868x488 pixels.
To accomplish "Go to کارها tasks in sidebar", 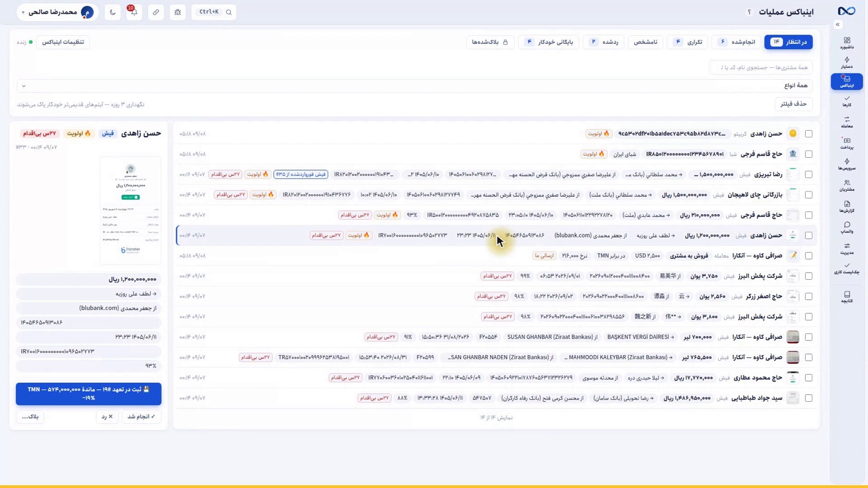I will tap(846, 101).
